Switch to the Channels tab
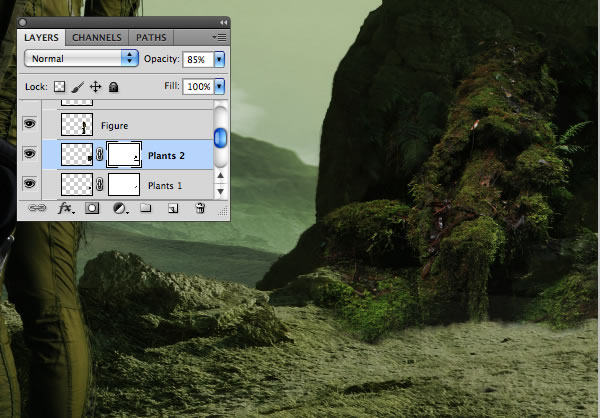Image resolution: width=600 pixels, height=418 pixels. (x=97, y=38)
